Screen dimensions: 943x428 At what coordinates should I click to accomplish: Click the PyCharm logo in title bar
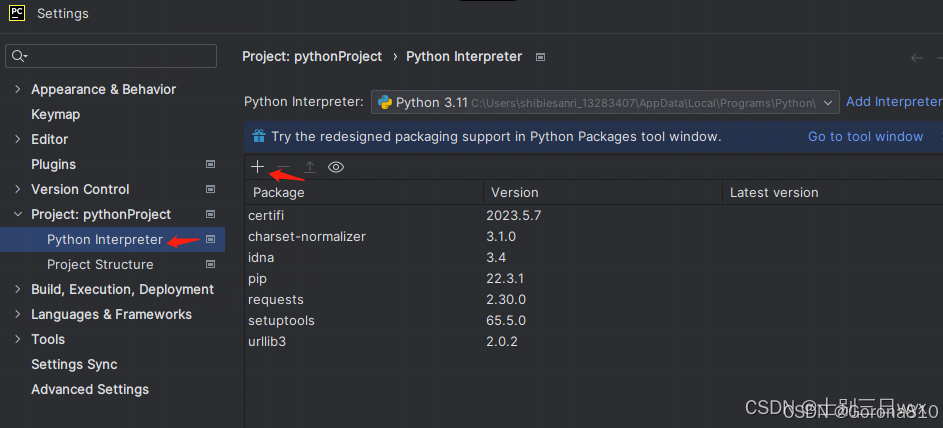[x=17, y=13]
